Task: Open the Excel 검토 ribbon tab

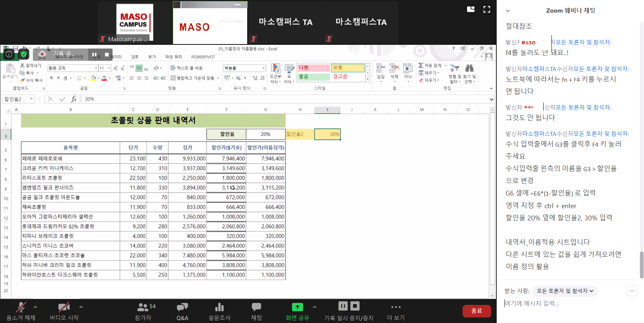Action: point(135,57)
